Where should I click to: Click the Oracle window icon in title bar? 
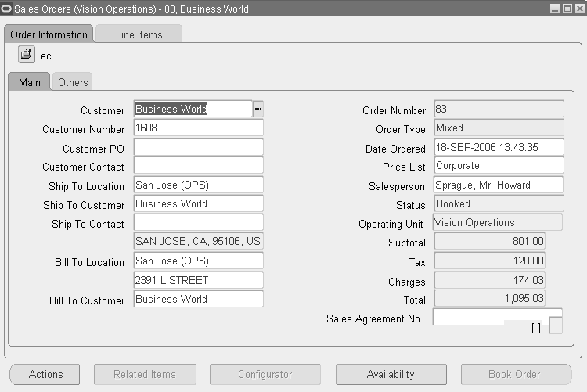pos(6,9)
